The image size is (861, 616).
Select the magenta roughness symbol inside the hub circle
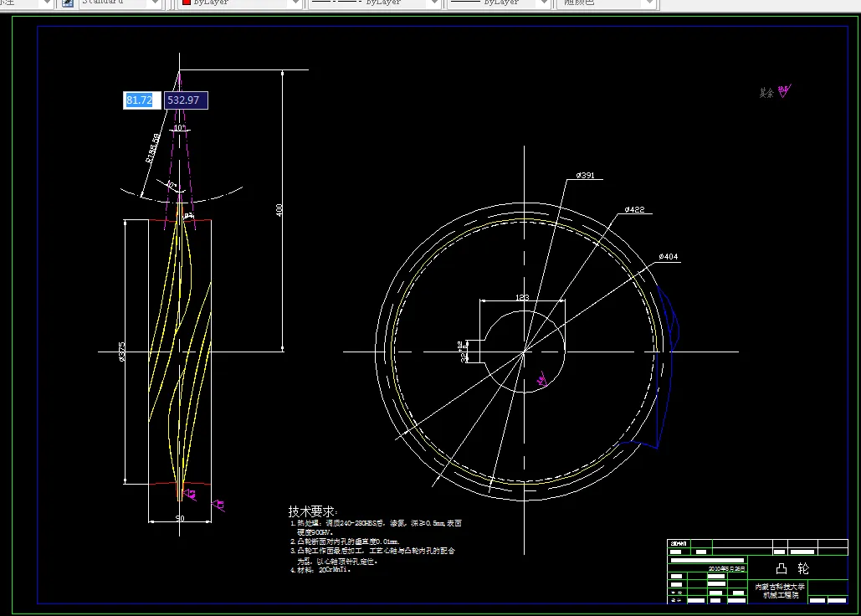(x=541, y=379)
